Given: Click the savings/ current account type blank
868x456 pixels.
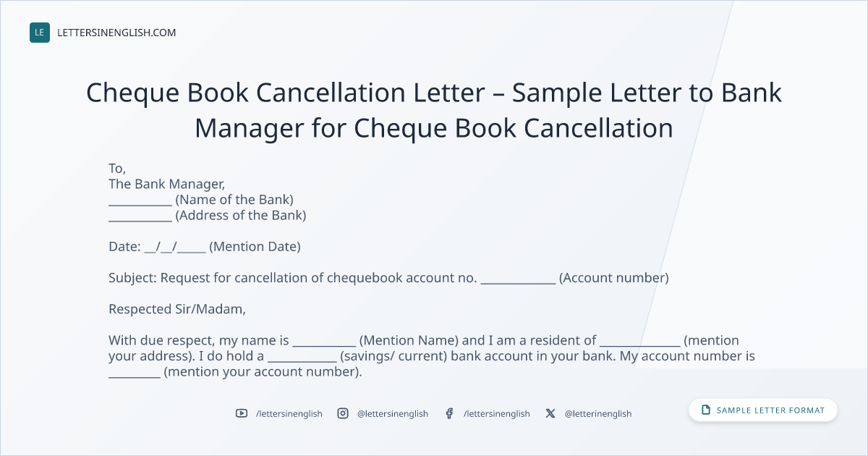Looking at the screenshot, I should tap(302, 358).
